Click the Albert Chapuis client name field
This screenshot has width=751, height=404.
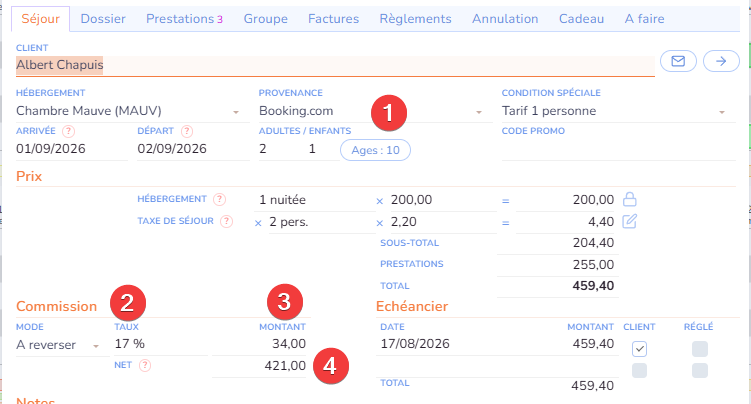tap(335, 64)
